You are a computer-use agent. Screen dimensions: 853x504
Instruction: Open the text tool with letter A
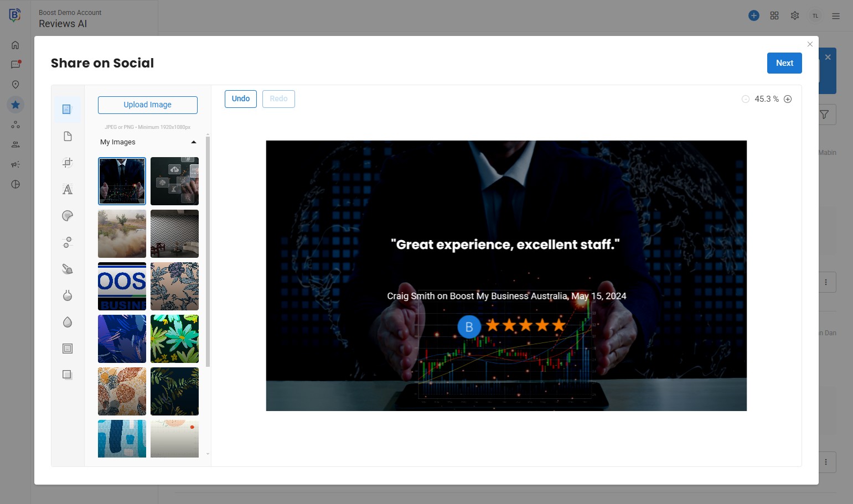(x=68, y=189)
